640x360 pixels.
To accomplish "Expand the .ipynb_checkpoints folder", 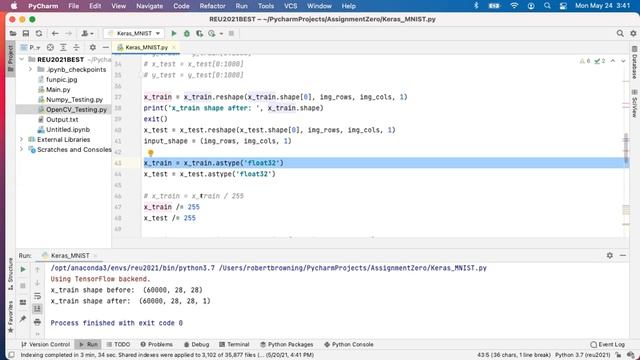I will (x=30, y=69).
